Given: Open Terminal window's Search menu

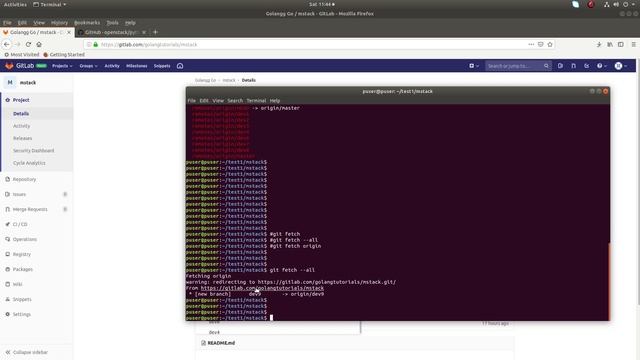Looking at the screenshot, I should 235,100.
